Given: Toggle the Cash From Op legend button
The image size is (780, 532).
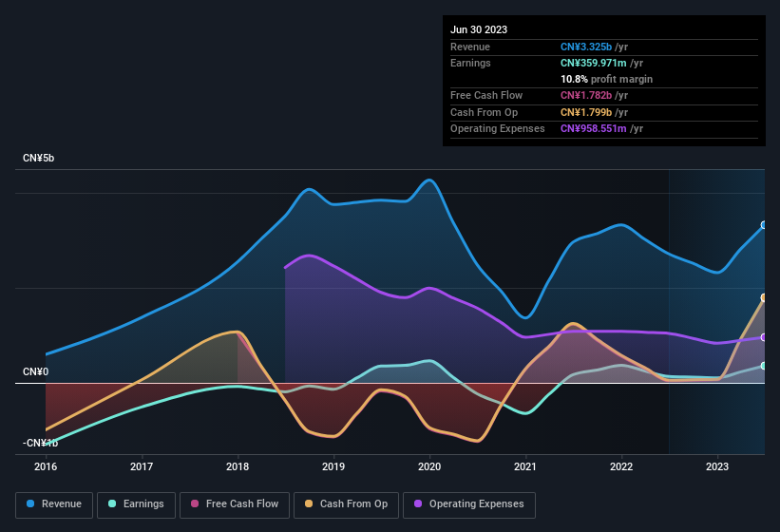Looking at the screenshot, I should click(346, 504).
